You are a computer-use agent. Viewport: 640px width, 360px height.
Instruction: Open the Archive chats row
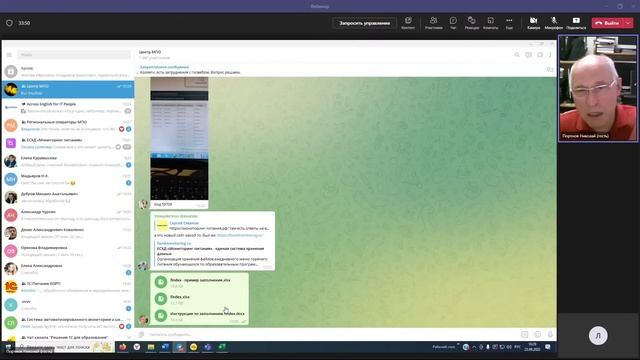[68, 71]
